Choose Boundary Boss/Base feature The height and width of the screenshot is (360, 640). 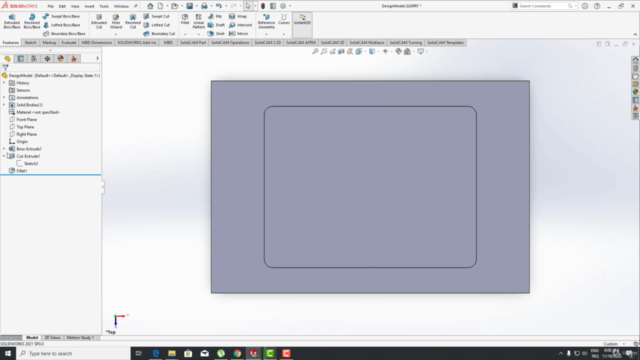coord(64,33)
